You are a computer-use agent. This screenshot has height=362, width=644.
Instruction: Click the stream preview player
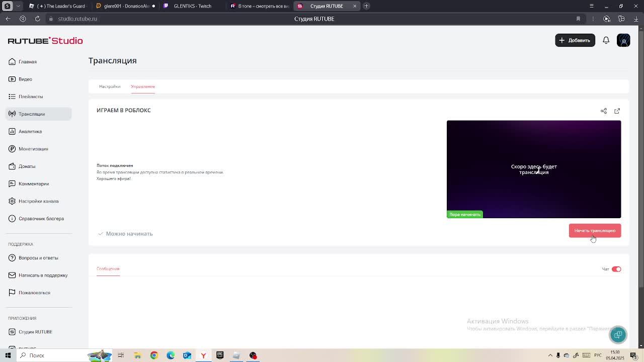point(534,169)
